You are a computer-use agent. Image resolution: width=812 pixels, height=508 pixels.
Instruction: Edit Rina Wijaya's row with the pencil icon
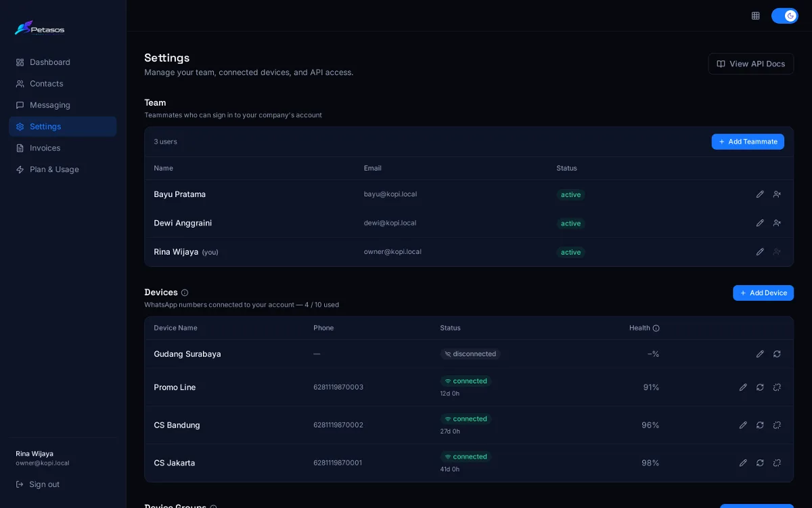760,252
